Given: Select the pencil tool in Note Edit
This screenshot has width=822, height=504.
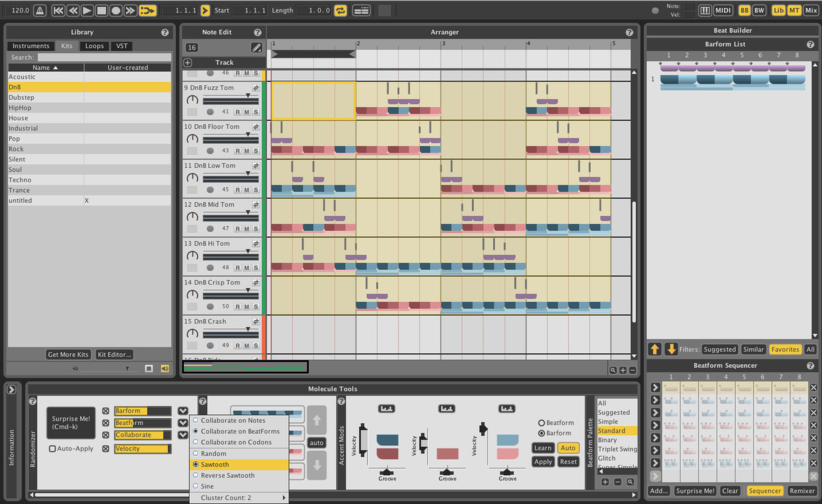Looking at the screenshot, I should [x=256, y=48].
